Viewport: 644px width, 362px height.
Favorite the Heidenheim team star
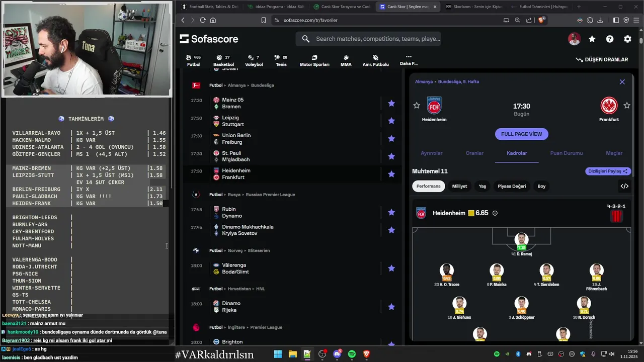(x=417, y=105)
